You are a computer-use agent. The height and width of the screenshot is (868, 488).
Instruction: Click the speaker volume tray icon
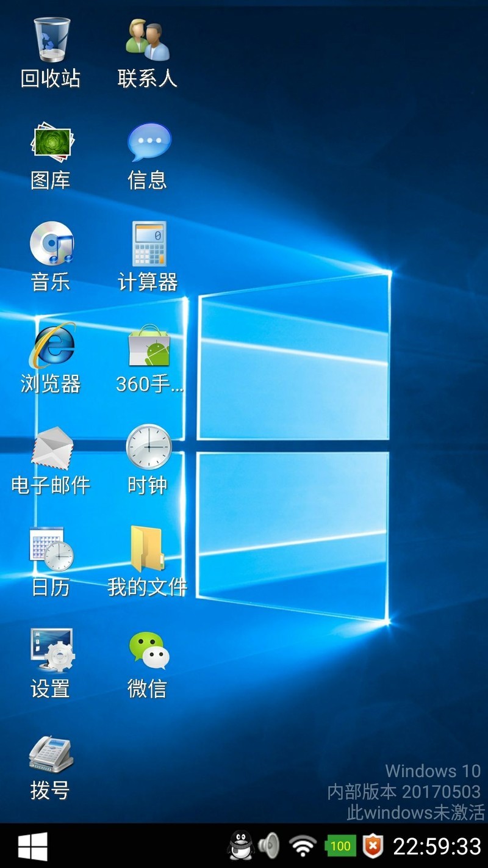(x=268, y=846)
